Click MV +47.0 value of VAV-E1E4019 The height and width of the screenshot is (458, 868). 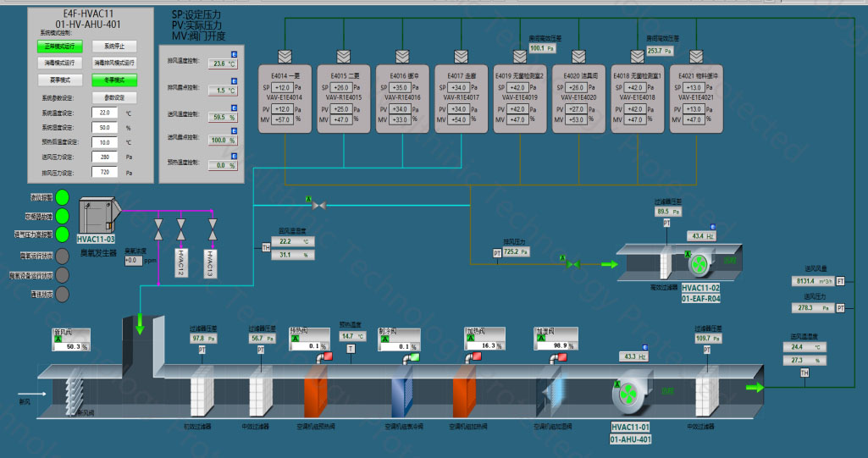click(x=517, y=119)
